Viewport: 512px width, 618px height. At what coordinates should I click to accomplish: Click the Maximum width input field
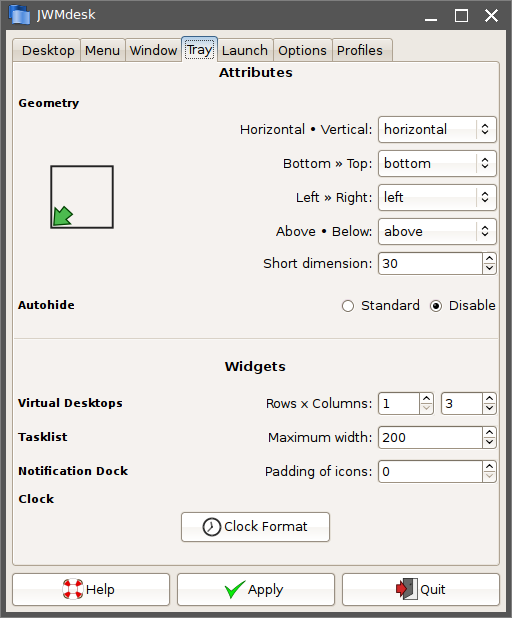[430, 437]
